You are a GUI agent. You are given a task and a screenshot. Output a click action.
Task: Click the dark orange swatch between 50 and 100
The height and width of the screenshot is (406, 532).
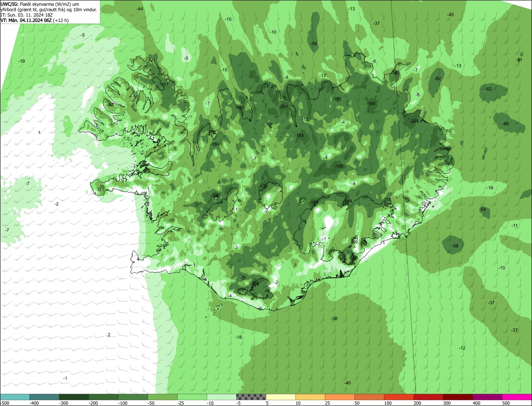point(369,397)
